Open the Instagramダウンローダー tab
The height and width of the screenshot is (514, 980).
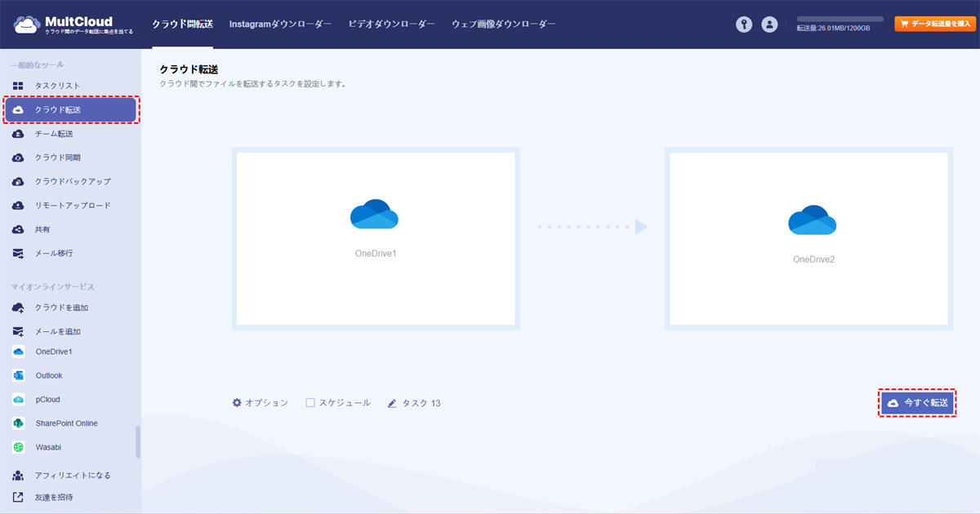[280, 24]
